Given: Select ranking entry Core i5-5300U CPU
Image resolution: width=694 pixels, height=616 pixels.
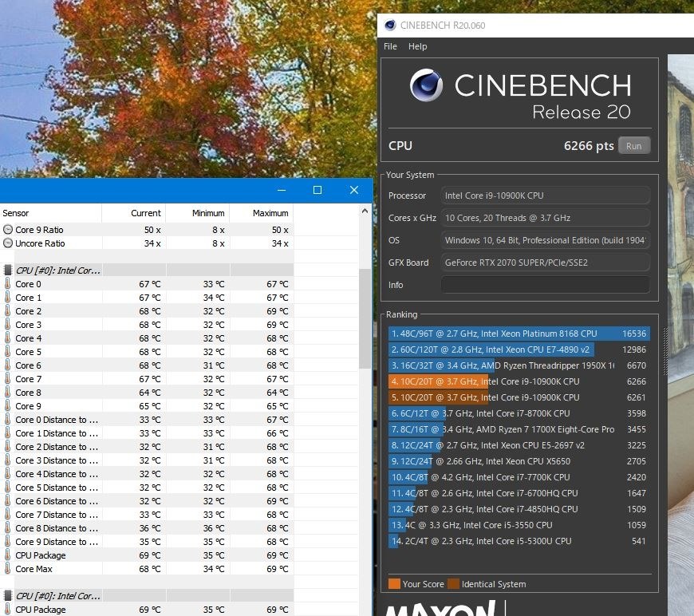Looking at the screenshot, I should (519, 541).
